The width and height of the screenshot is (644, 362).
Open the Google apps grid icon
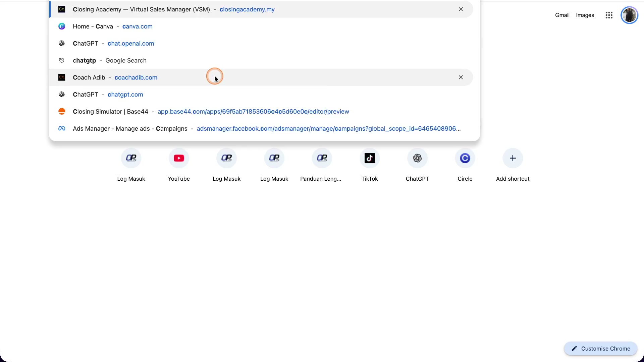(609, 15)
